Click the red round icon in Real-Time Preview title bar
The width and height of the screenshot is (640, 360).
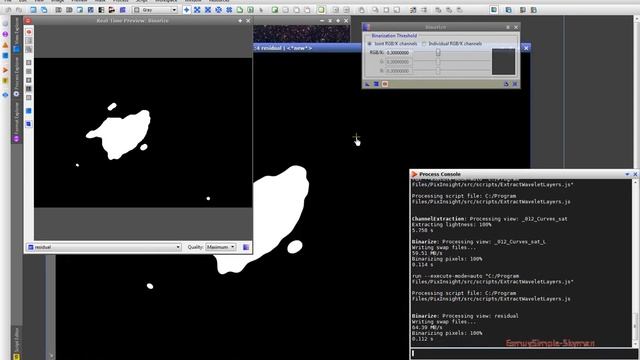(28, 20)
